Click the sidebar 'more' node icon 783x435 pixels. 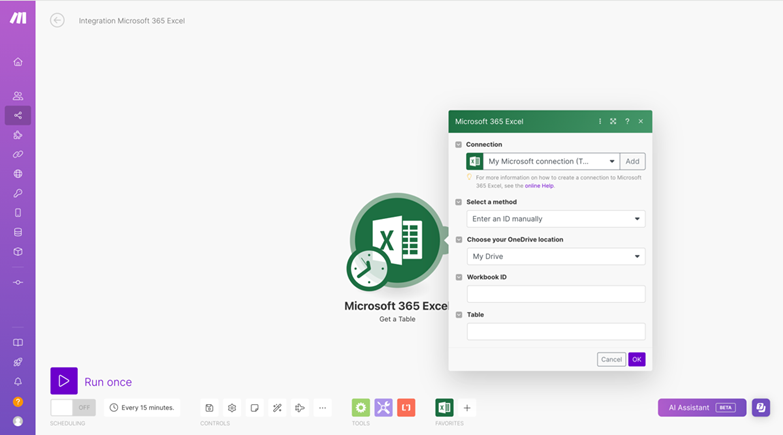tap(18, 283)
